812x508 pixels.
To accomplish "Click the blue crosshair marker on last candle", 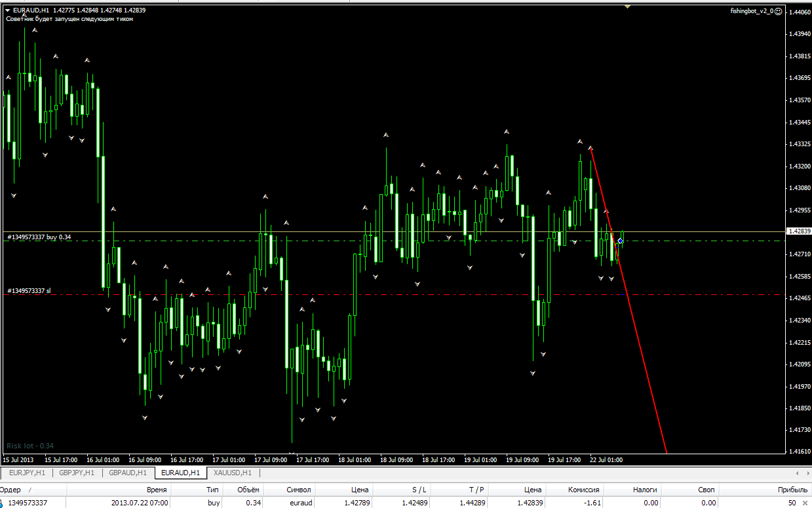I will coord(620,241).
